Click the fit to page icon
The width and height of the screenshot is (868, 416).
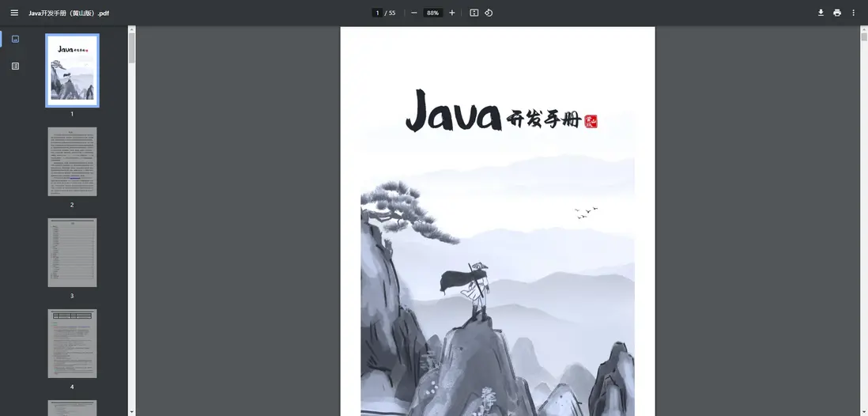click(474, 13)
